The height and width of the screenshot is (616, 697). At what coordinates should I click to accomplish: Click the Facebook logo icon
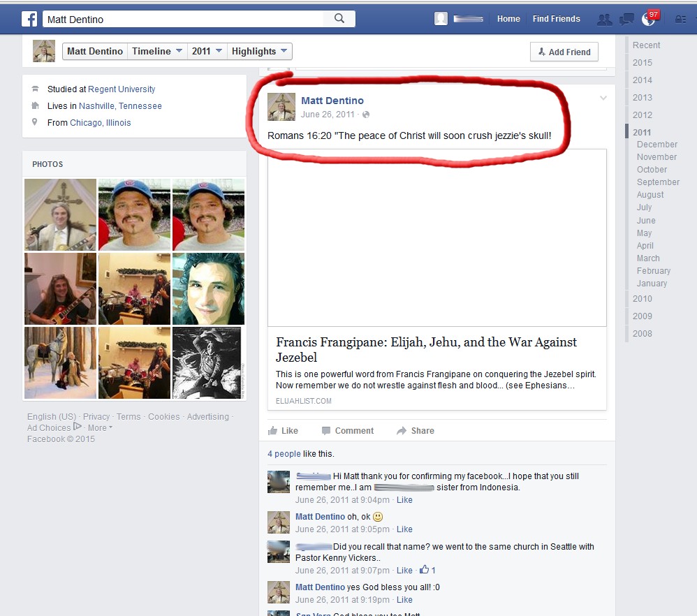point(29,19)
